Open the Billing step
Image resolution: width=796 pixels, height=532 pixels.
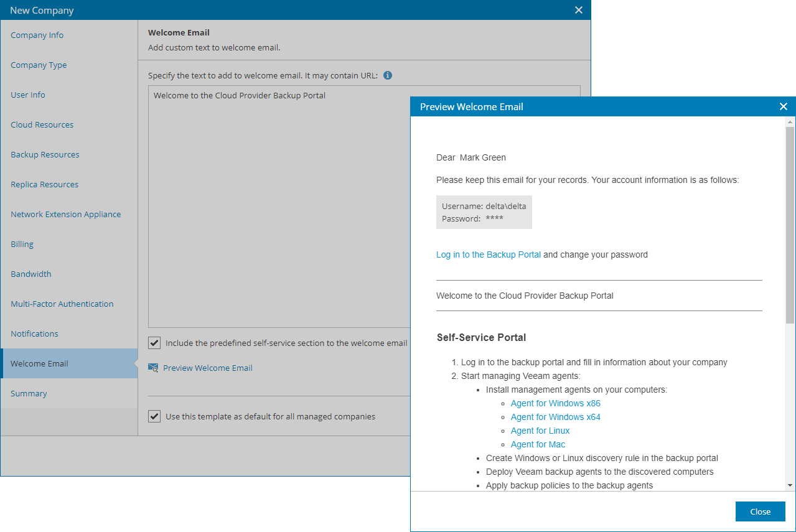(69, 244)
